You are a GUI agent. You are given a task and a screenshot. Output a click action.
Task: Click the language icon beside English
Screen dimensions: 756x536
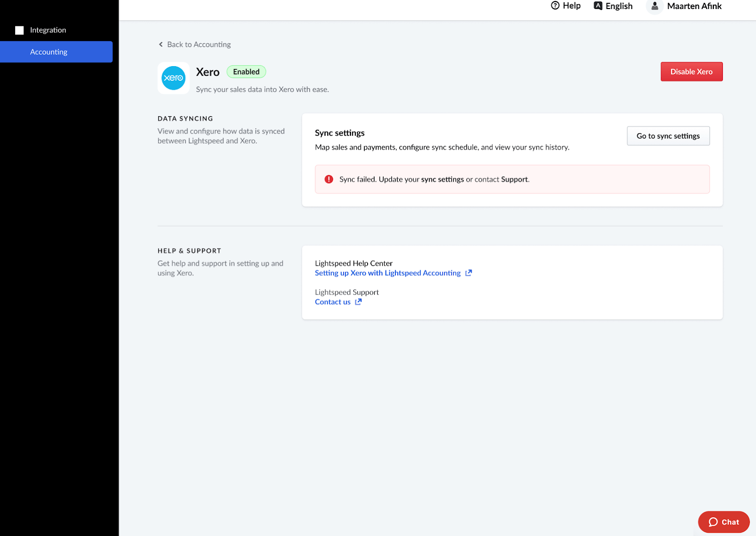point(597,6)
